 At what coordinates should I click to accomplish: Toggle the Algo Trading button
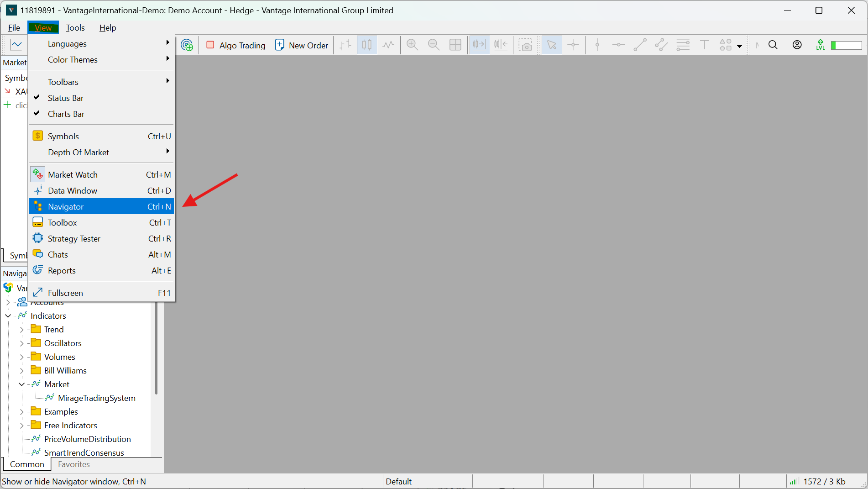point(236,45)
